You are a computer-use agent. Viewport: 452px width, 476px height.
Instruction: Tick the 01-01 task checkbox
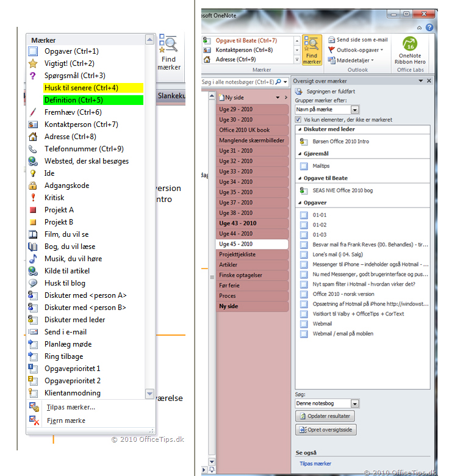pos(304,215)
